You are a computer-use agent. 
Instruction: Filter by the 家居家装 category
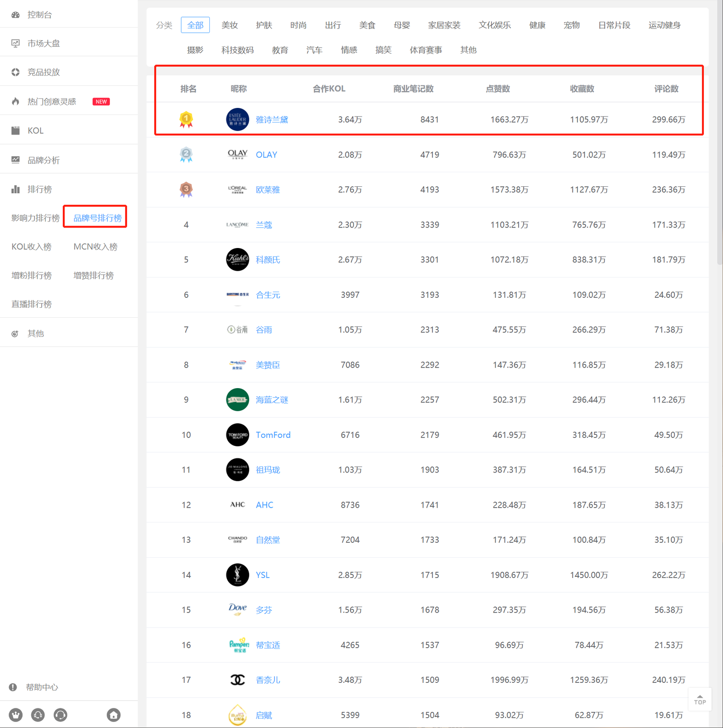click(444, 25)
